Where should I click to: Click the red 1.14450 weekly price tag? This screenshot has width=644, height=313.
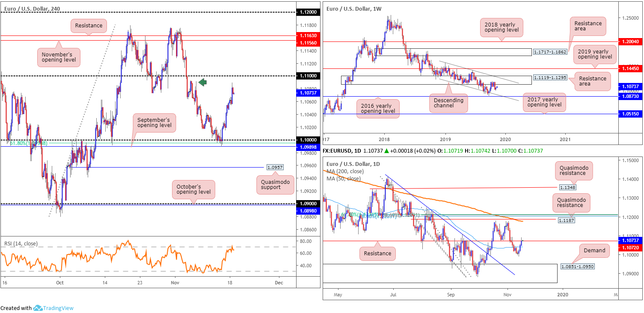click(x=631, y=68)
